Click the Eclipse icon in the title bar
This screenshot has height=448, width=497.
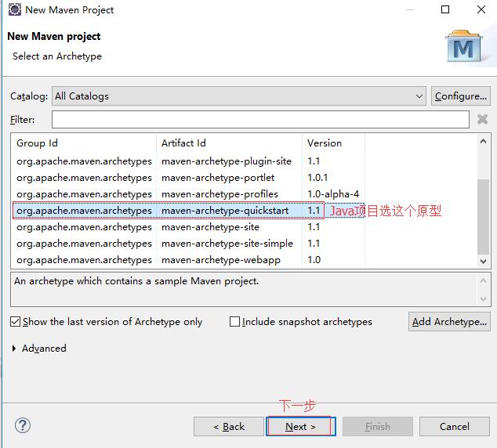coord(15,9)
